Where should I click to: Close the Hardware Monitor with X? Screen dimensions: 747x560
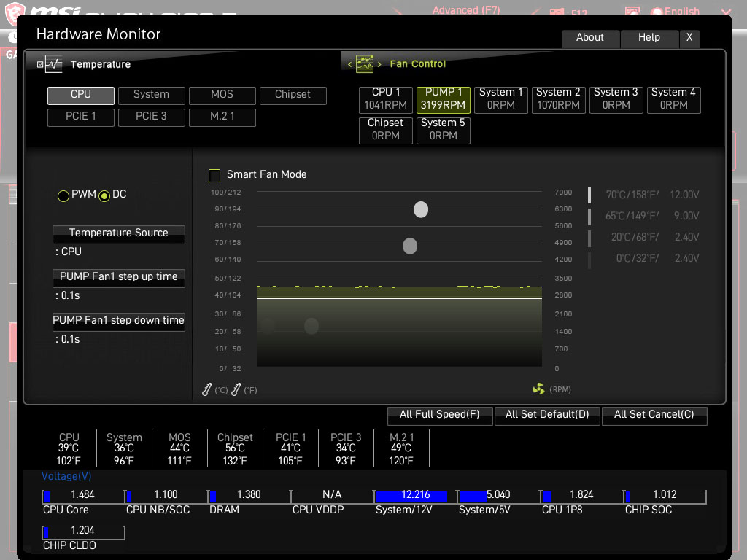(x=689, y=38)
